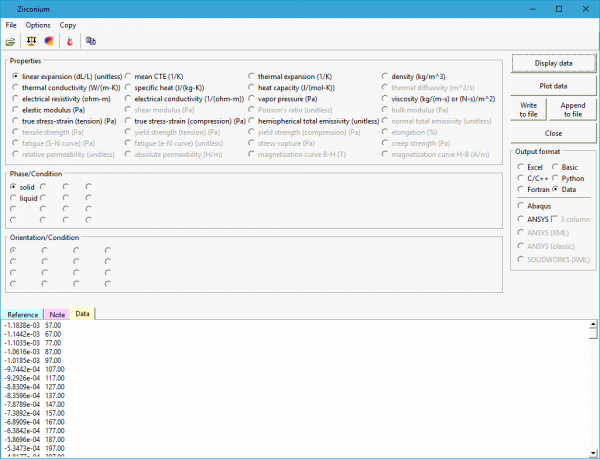Minimize the Zirconium window
600x459 pixels.
tap(533, 9)
